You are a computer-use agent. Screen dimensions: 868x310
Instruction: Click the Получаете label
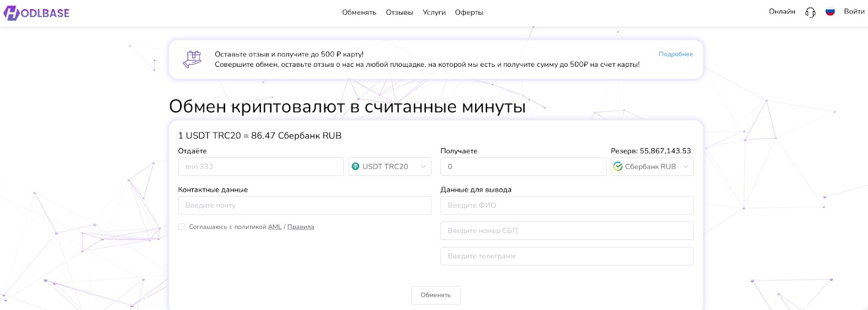(459, 151)
